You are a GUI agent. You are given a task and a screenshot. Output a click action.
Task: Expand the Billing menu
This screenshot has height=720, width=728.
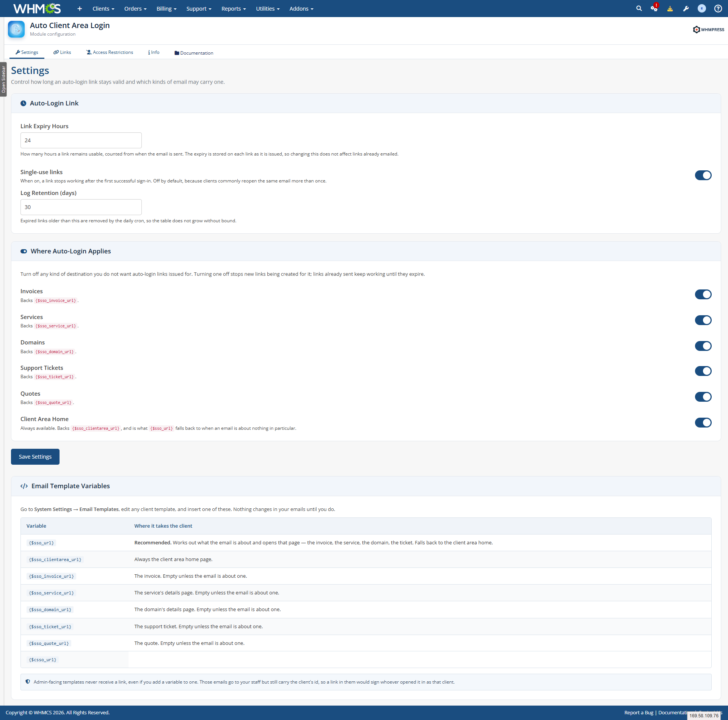coord(166,9)
